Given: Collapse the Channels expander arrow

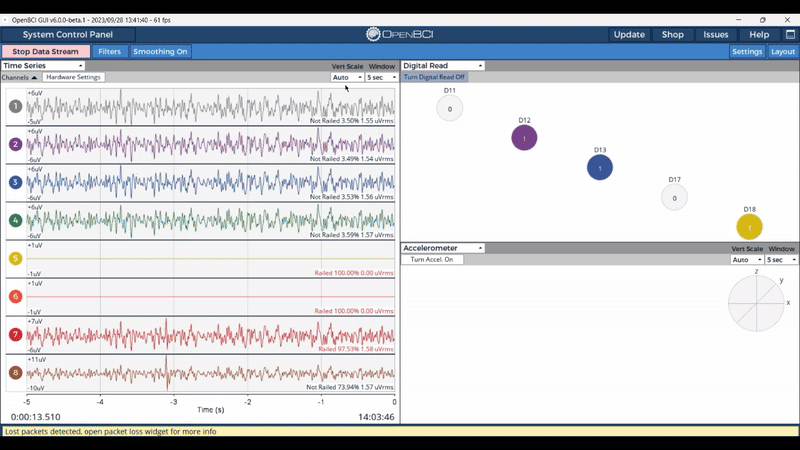Looking at the screenshot, I should tap(34, 78).
